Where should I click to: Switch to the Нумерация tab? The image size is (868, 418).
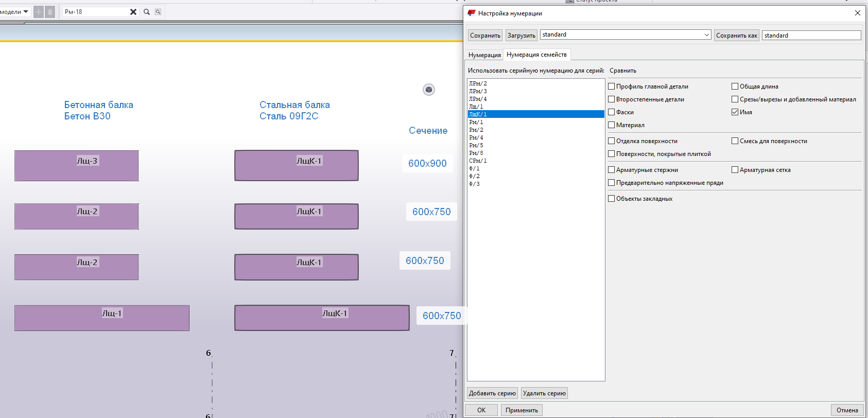point(484,55)
